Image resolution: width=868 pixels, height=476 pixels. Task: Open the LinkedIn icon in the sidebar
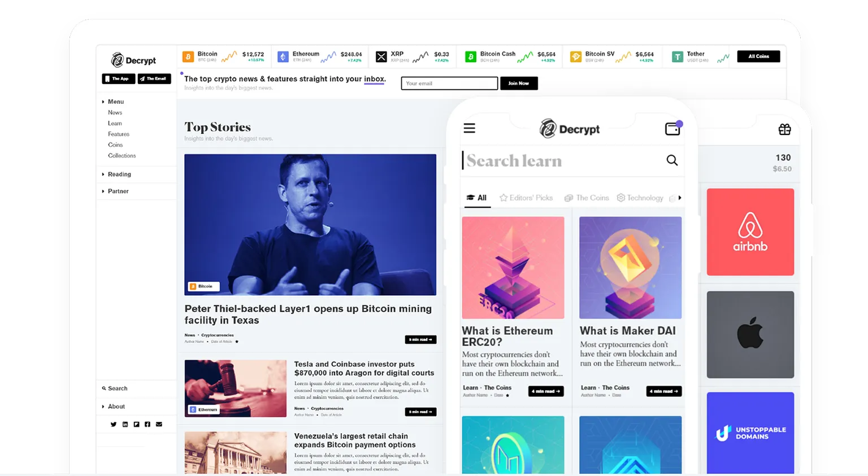(x=125, y=424)
